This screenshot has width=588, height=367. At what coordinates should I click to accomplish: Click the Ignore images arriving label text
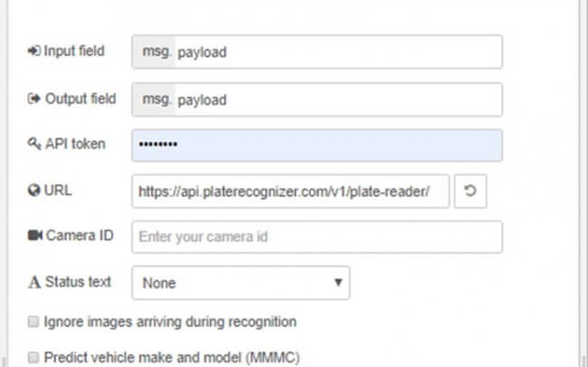coord(170,322)
